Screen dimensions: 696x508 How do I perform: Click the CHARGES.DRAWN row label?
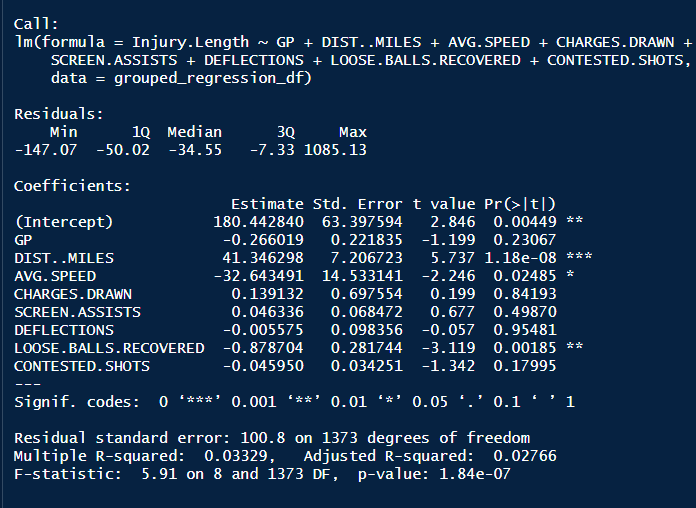point(73,294)
